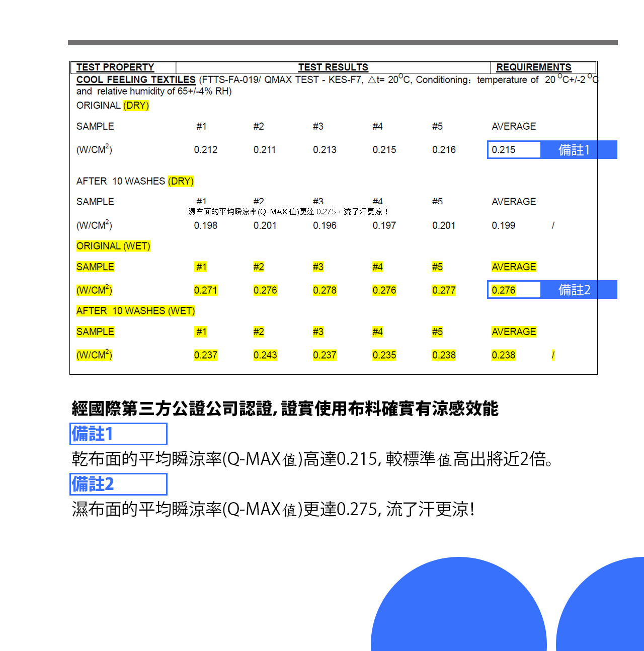Viewport: 644px width, 651px height.
Task: Click the REQUIREMENTS column header
Action: [x=533, y=67]
